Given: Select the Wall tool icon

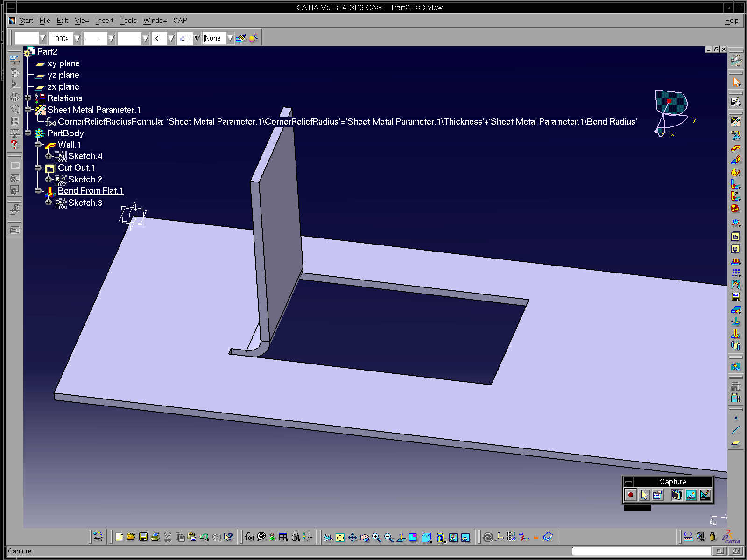Looking at the screenshot, I should coord(736,148).
